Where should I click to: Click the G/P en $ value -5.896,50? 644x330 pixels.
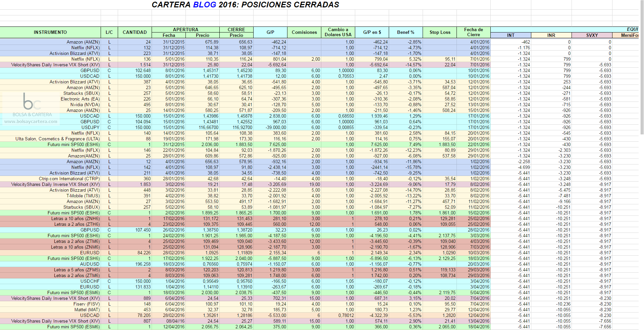tap(372, 258)
